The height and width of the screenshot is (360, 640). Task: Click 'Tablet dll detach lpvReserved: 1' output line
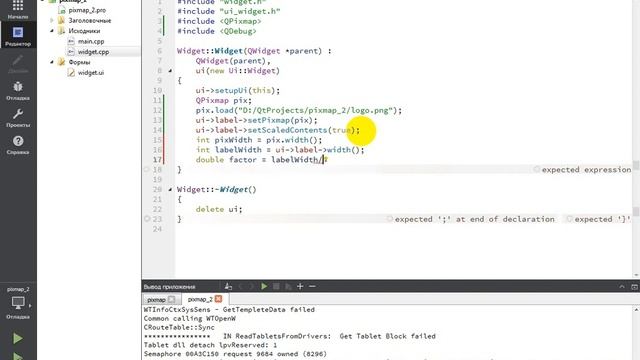click(210, 345)
